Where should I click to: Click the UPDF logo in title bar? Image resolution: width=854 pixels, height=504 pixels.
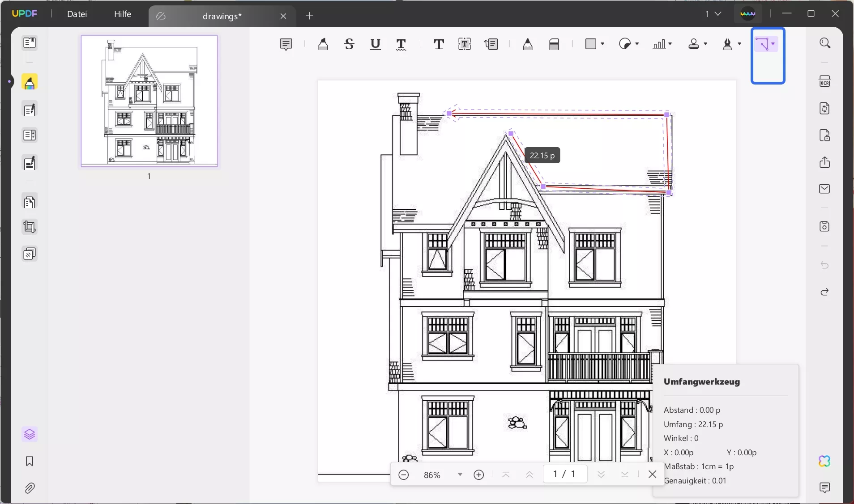25,13
